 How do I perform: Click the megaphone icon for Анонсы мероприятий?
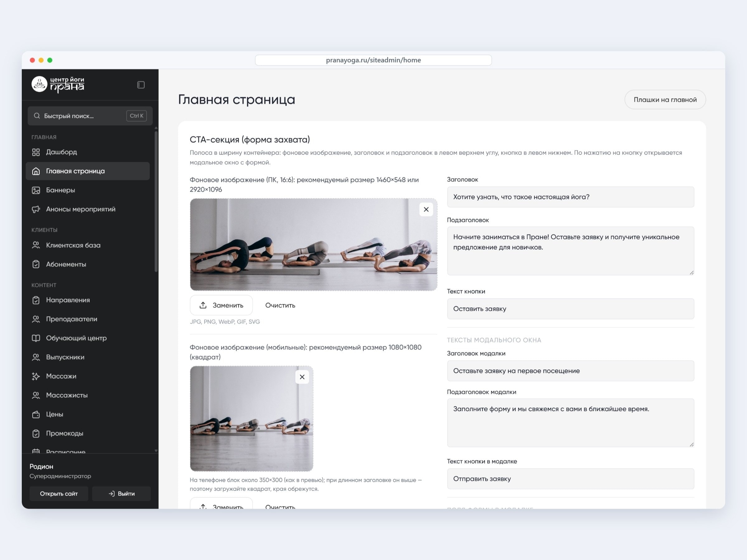36,209
